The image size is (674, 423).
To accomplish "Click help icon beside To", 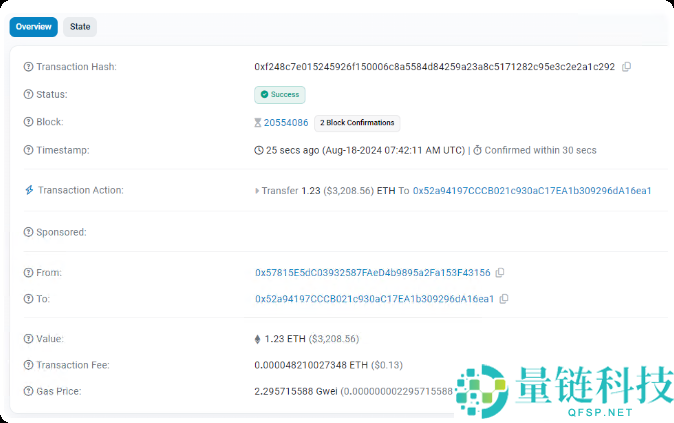I will [28, 299].
